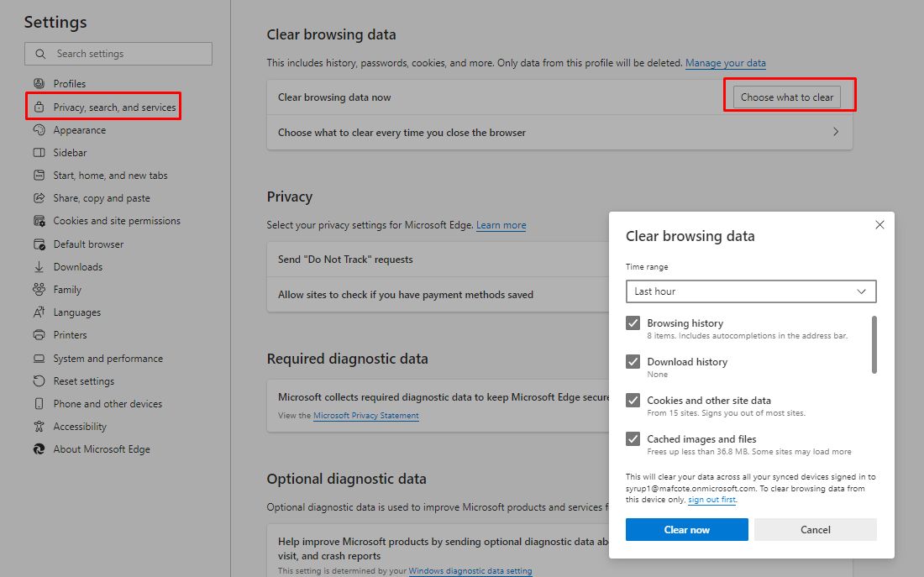Uncheck Browsing history in the dialog
924x577 pixels.
[x=633, y=323]
